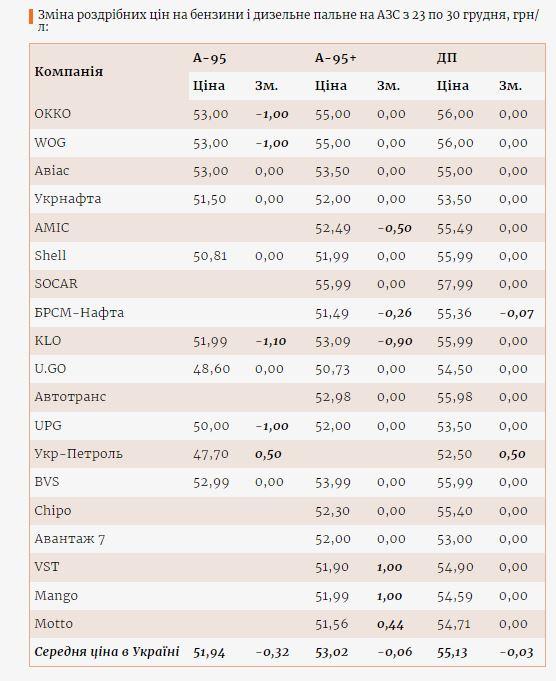
Task: Select the WOG company name
Action: 50,142
